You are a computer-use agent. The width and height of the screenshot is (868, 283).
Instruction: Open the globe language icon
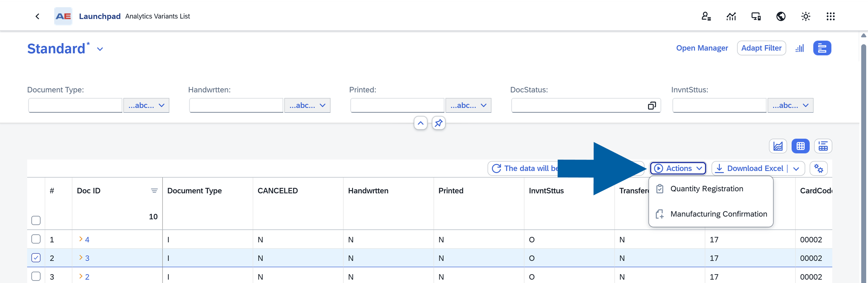coord(781,16)
